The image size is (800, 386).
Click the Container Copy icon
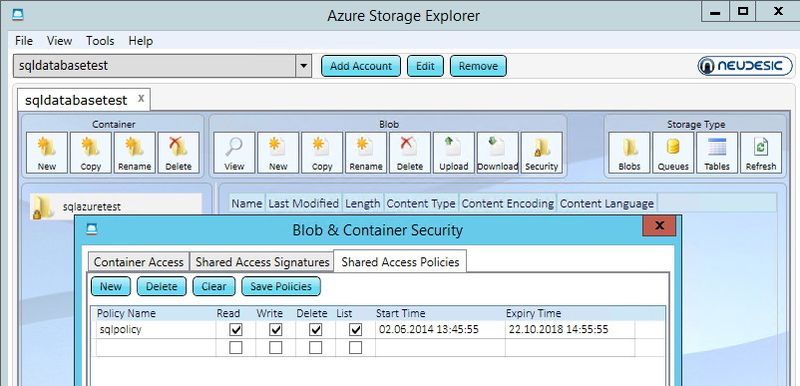point(90,153)
